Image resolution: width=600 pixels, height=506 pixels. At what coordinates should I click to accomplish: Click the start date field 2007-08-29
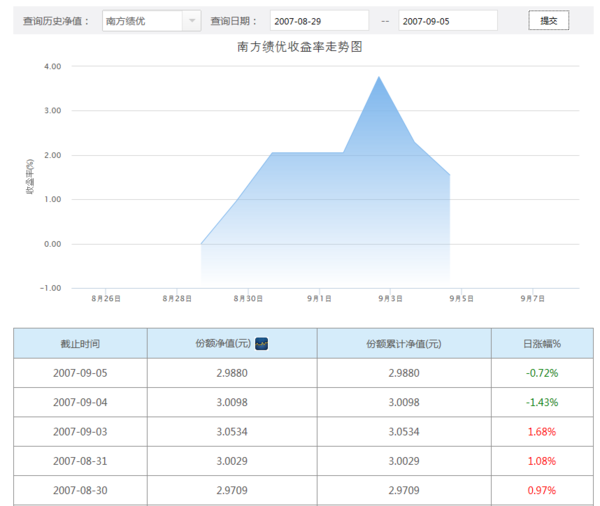[319, 21]
